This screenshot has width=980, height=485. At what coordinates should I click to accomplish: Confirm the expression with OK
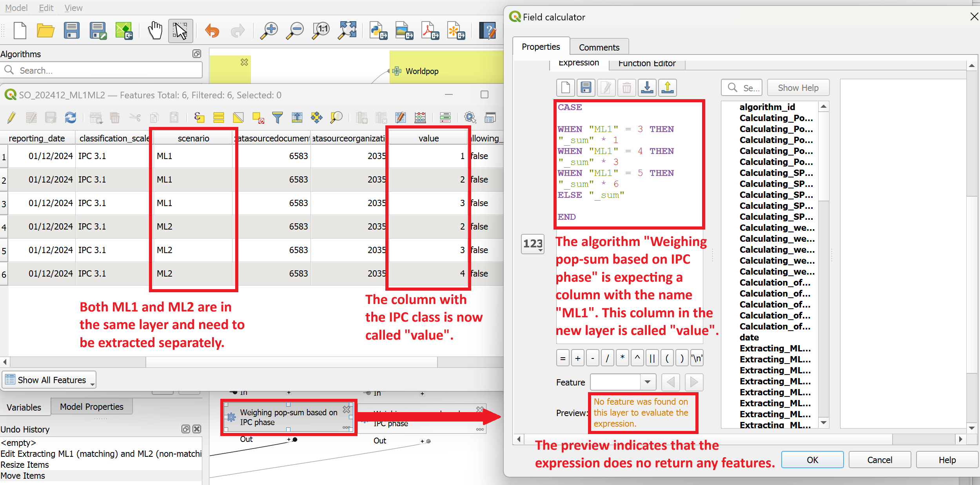[x=812, y=460]
